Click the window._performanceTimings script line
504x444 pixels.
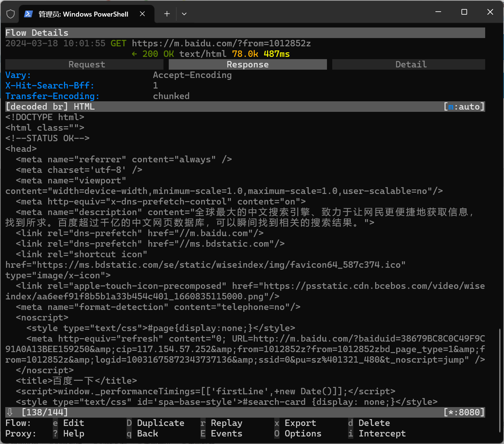tap(206, 391)
